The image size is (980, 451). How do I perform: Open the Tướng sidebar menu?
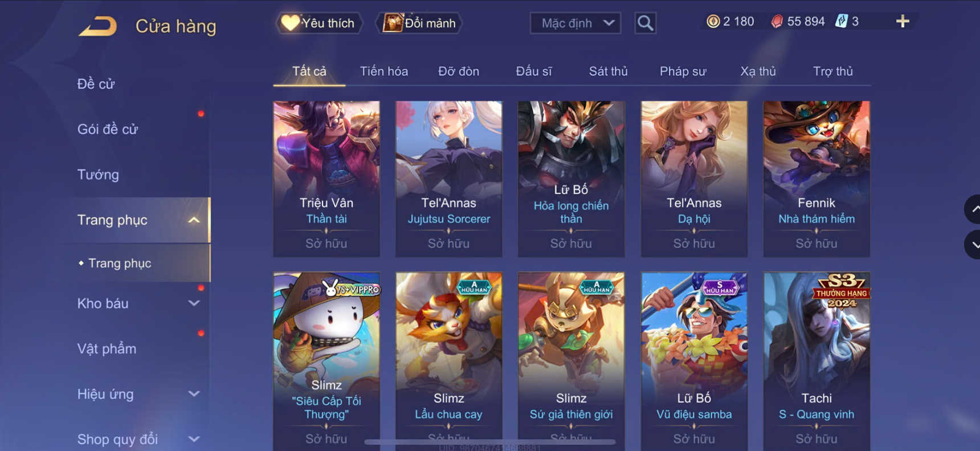(x=98, y=174)
